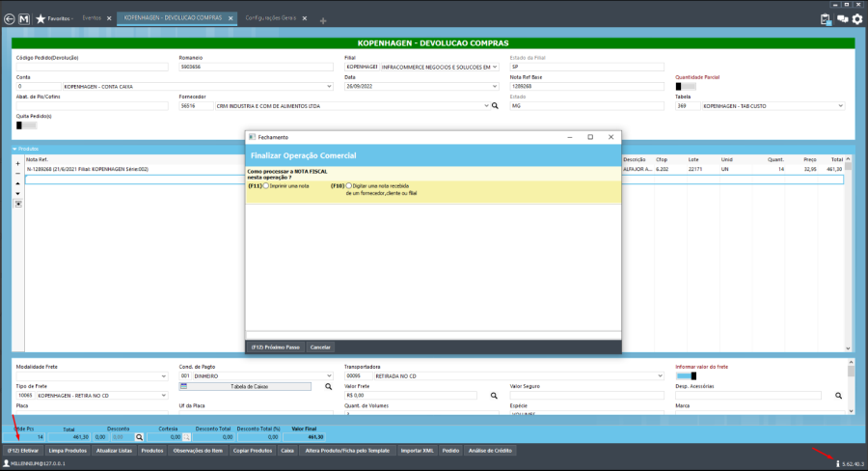Click magnifier beside Desp. Acessórias field
Viewport: 868px width, 471px height.
click(838, 396)
